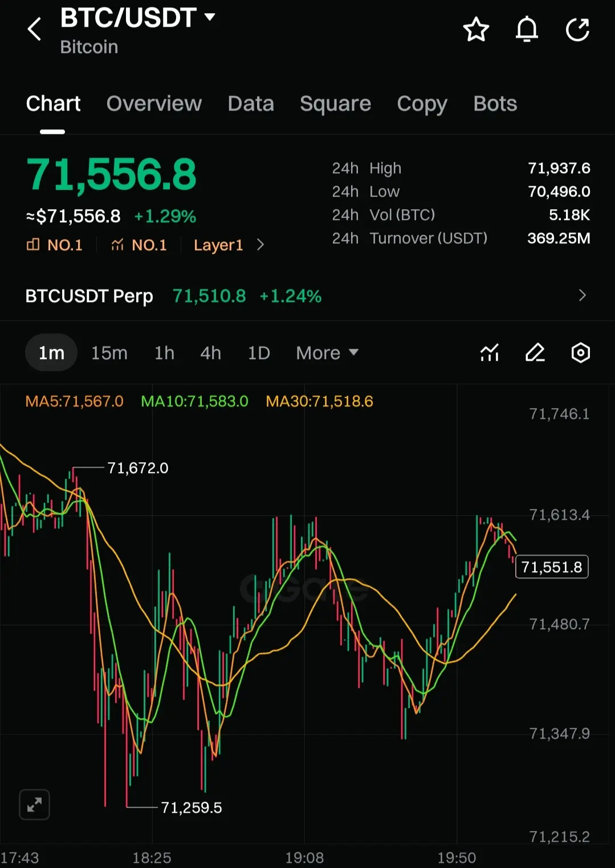The image size is (615, 868).
Task: Go back using the back arrow
Action: point(34,29)
